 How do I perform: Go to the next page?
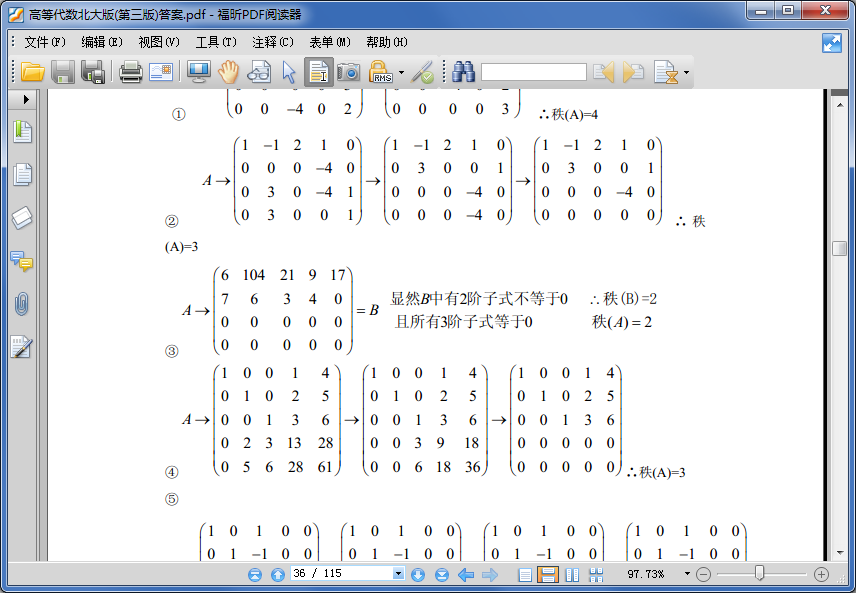pos(418,574)
